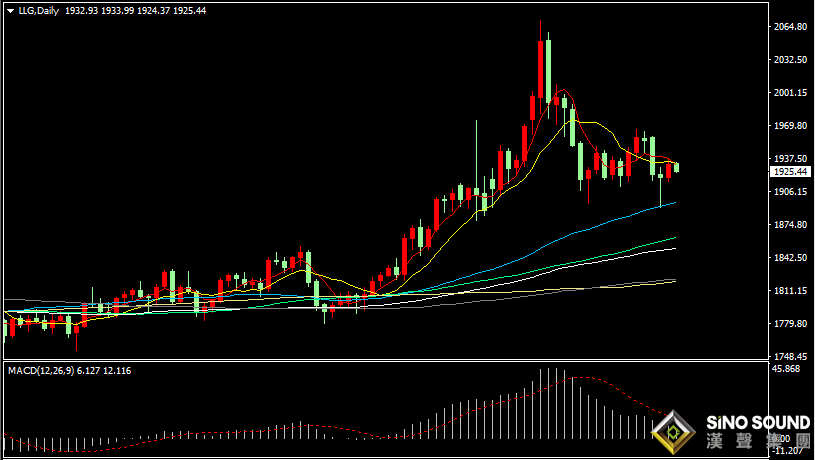Select the LLG,Daily symbol label
This screenshot has height=460, width=815.
point(39,10)
